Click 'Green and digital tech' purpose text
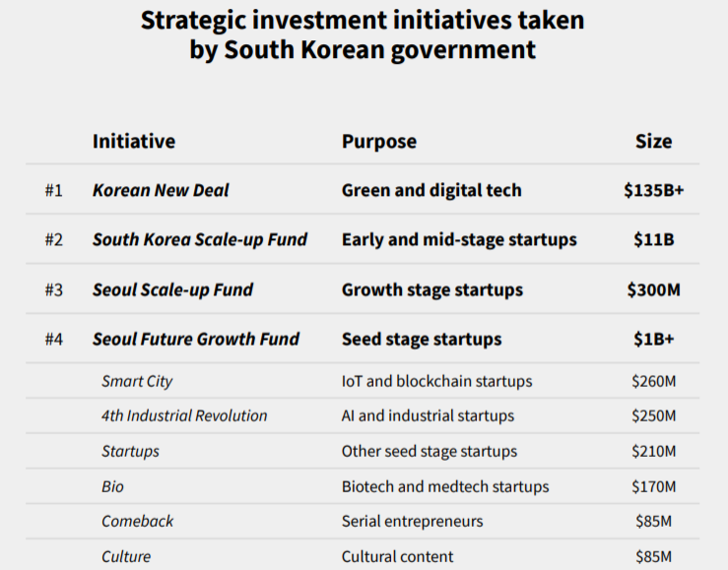This screenshot has width=728, height=570. click(431, 190)
